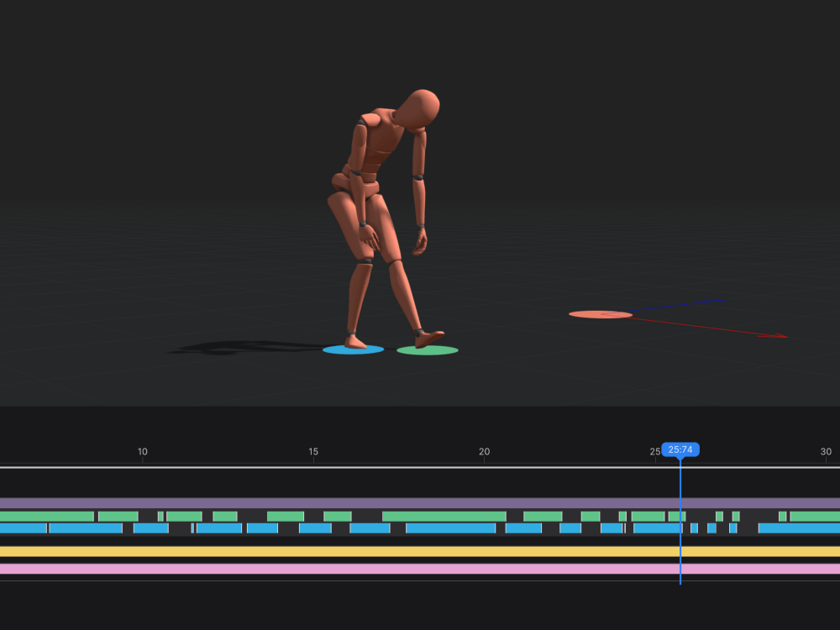Click the red direction arrow tip

pyautogui.click(x=782, y=336)
